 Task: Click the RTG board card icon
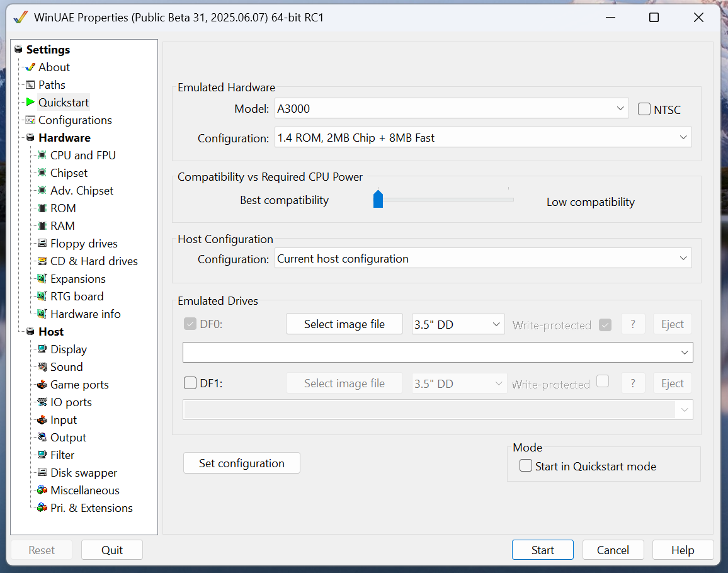(x=42, y=296)
